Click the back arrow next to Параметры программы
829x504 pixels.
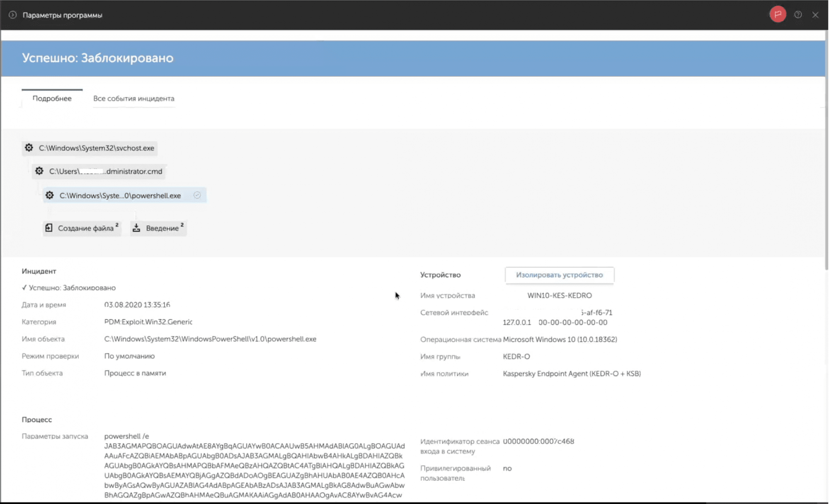point(13,15)
